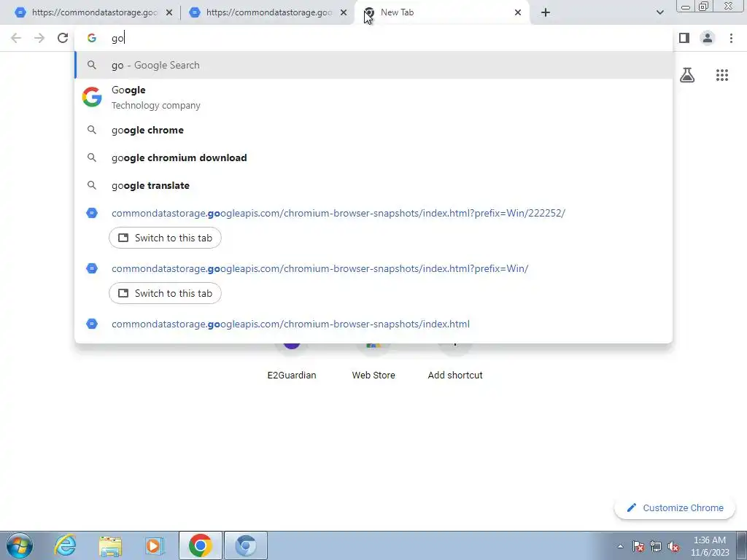The width and height of the screenshot is (747, 560).
Task: Open Chrome three-dot menu
Action: click(731, 38)
